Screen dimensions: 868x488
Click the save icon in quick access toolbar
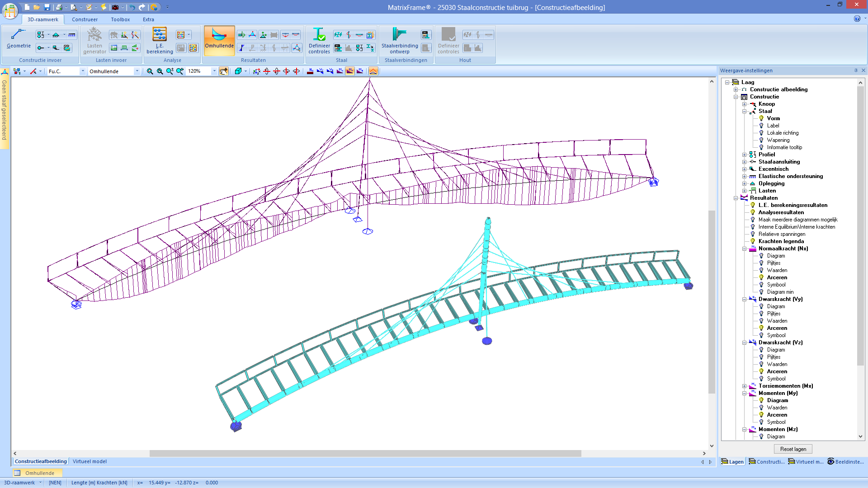click(x=47, y=7)
